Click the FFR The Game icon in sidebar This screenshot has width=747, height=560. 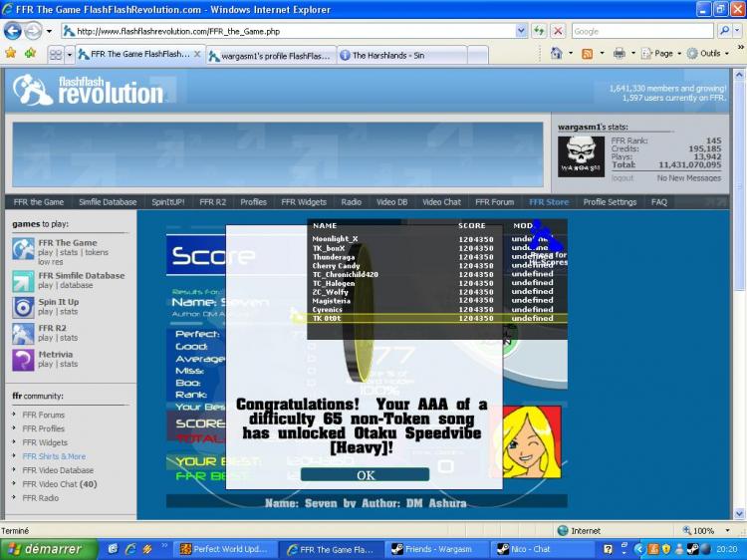point(23,248)
